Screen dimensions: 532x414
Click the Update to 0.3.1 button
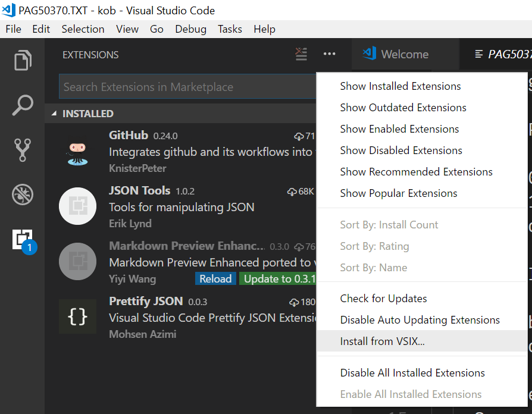[278, 279]
